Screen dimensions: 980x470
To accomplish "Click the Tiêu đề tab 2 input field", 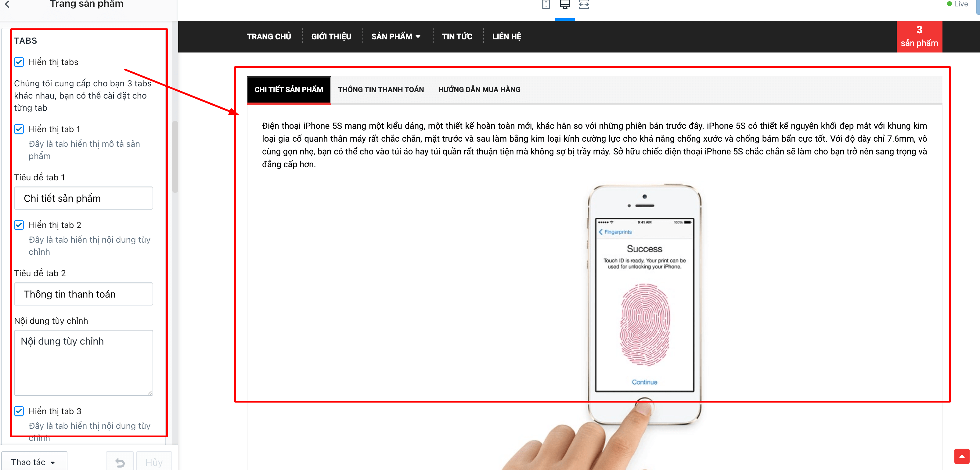I will pyautogui.click(x=84, y=294).
